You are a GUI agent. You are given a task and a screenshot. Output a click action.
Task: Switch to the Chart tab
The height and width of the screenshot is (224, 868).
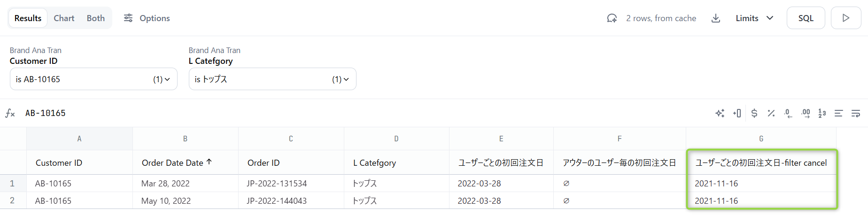(x=64, y=18)
